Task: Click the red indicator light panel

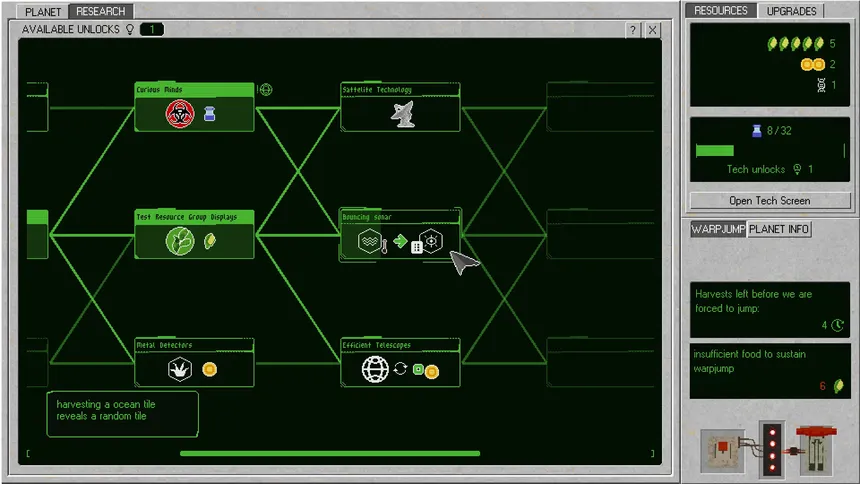Action: tap(772, 449)
